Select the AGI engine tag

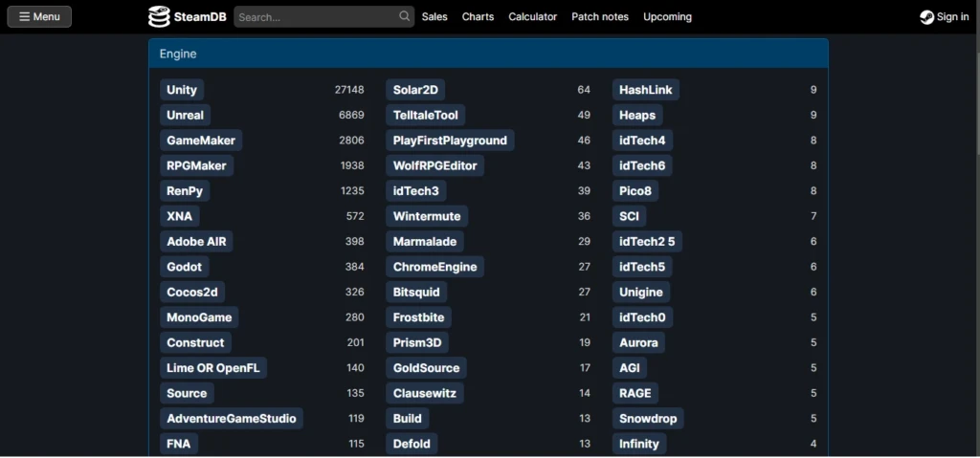(630, 368)
